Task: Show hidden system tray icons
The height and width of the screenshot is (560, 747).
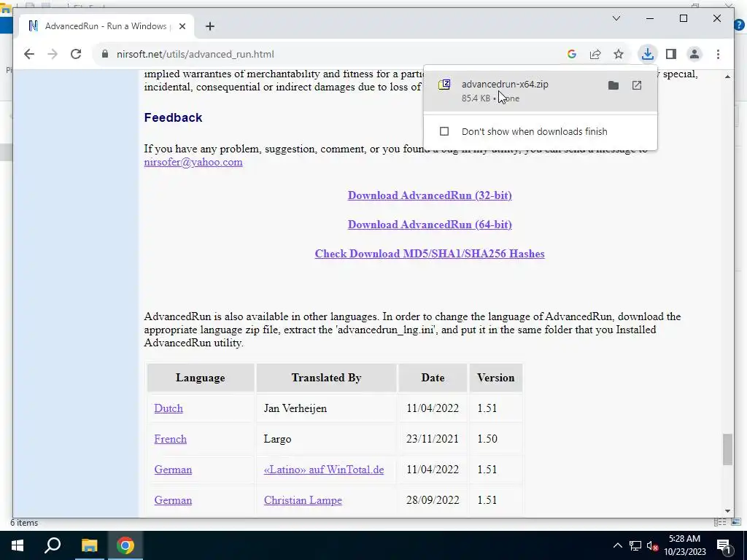Action: click(617, 545)
